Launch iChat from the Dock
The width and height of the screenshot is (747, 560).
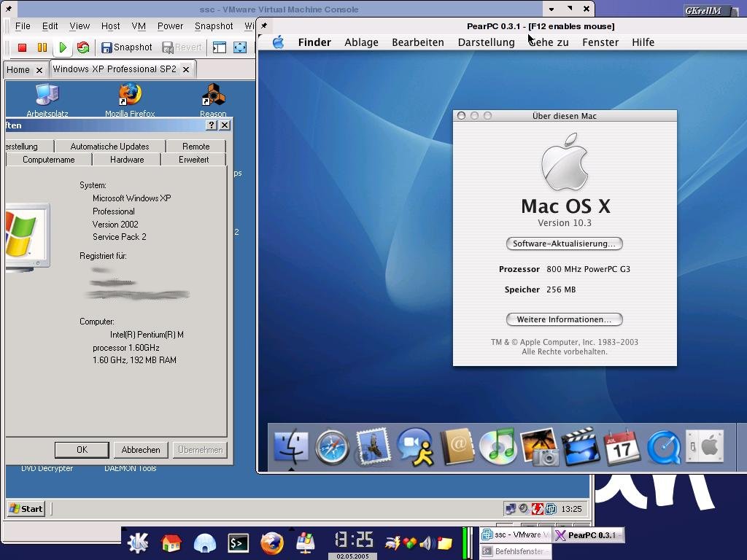click(x=415, y=447)
